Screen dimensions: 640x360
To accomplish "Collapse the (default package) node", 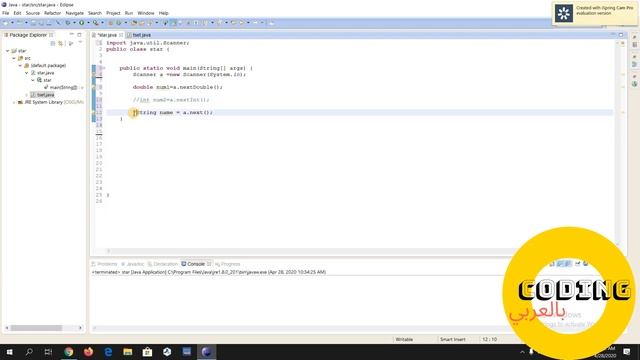I will coord(20,66).
